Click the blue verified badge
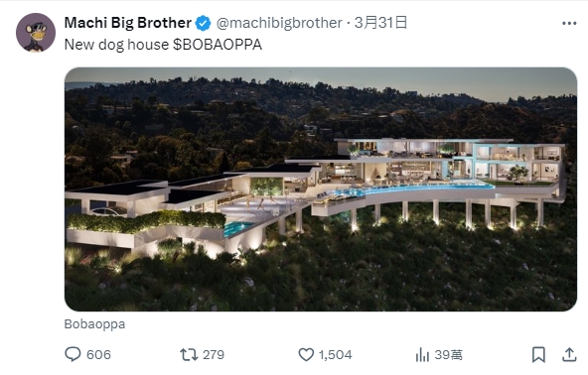Image resolution: width=588 pixels, height=375 pixels. pos(204,23)
